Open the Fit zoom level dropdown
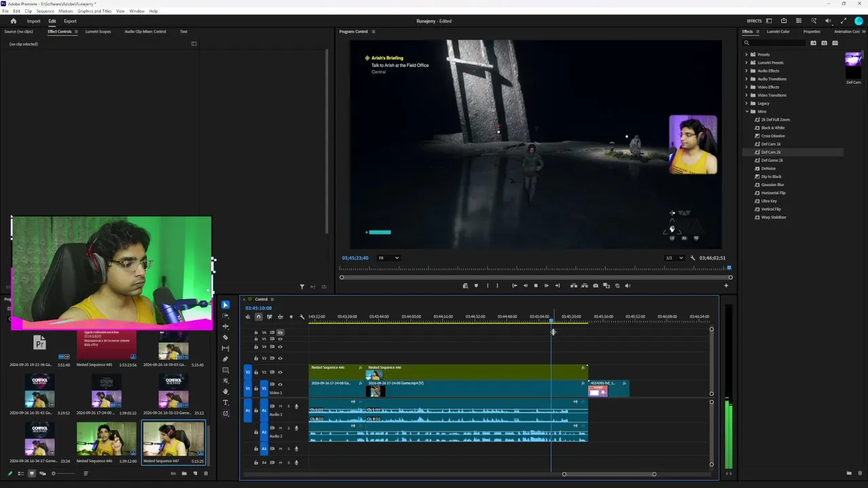This screenshot has width=868, height=488. 388,258
